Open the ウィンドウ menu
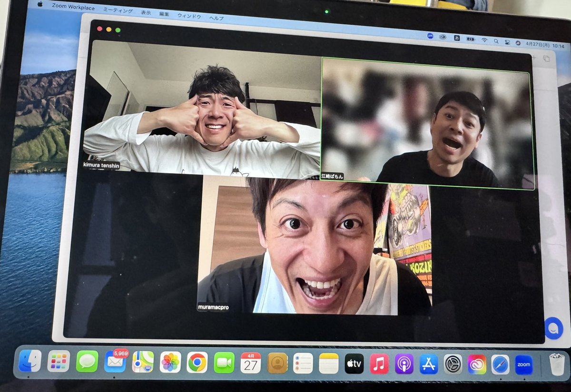This screenshot has height=392, width=571. pyautogui.click(x=189, y=16)
